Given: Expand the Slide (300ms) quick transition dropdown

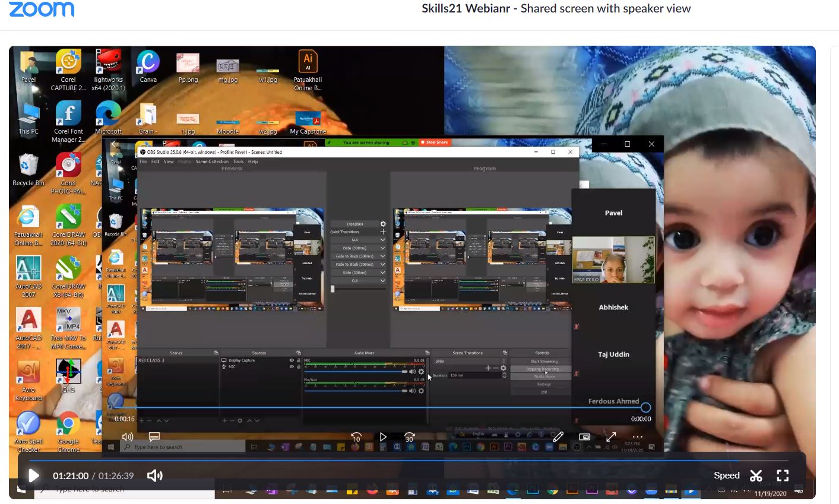Looking at the screenshot, I should tap(382, 272).
